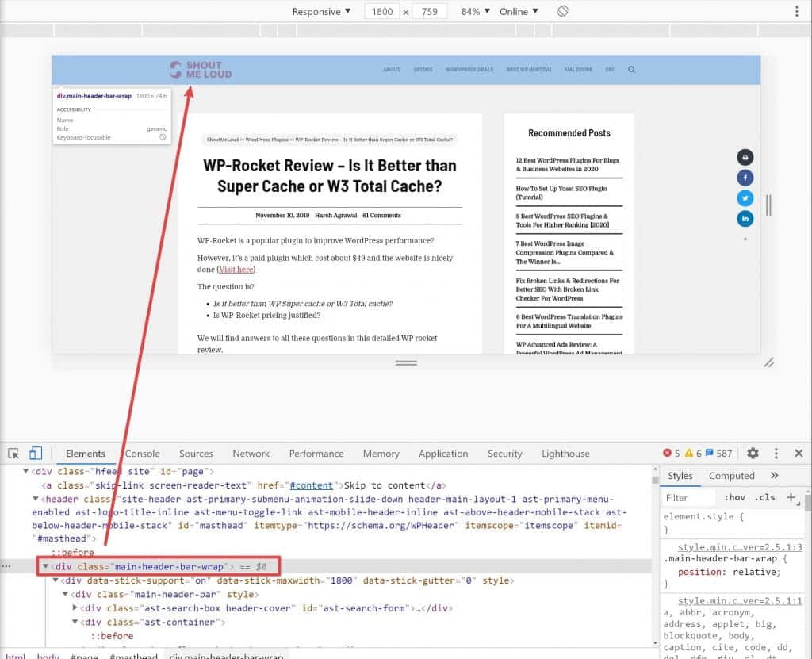Toggle the .cls class editor
This screenshot has height=659, width=812.
[x=765, y=497]
